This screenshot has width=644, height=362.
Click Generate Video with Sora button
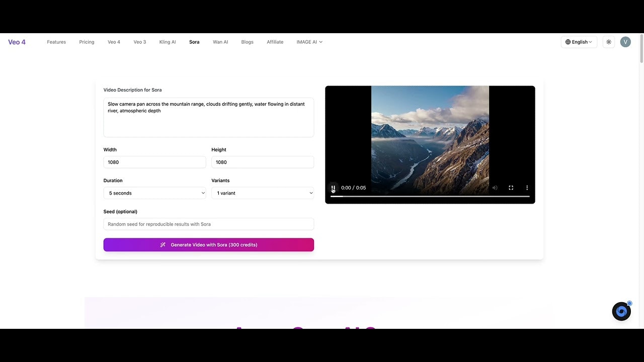[x=209, y=245]
